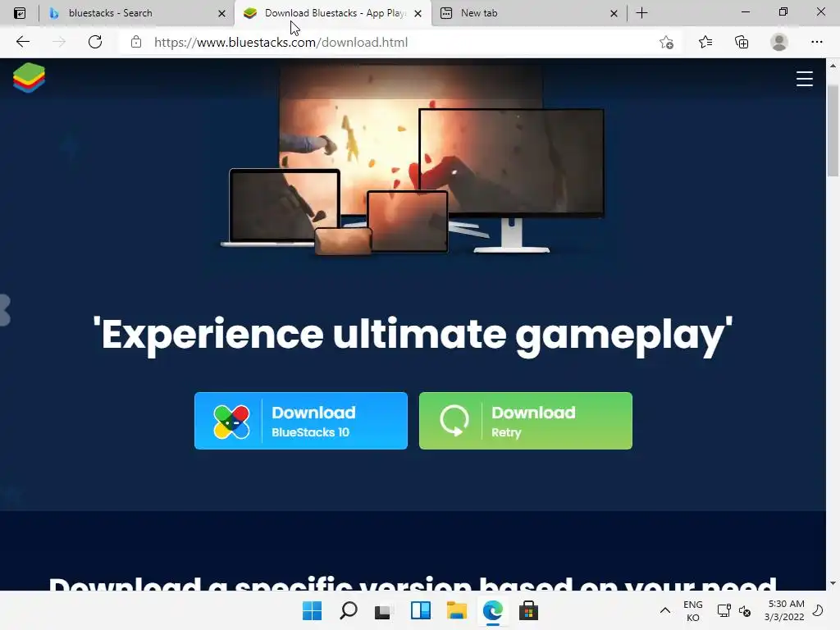Image resolution: width=840 pixels, height=630 pixels.
Task: Go back to the previous page
Action: pos(22,42)
